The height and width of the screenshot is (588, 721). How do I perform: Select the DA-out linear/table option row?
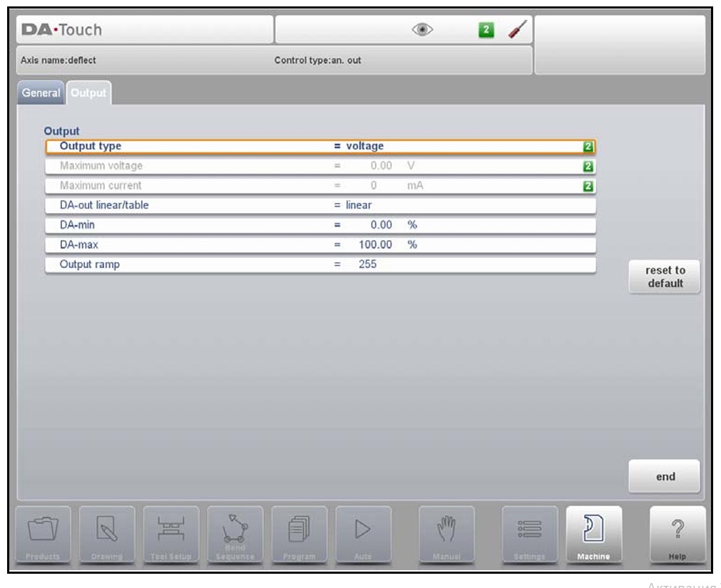(x=320, y=205)
